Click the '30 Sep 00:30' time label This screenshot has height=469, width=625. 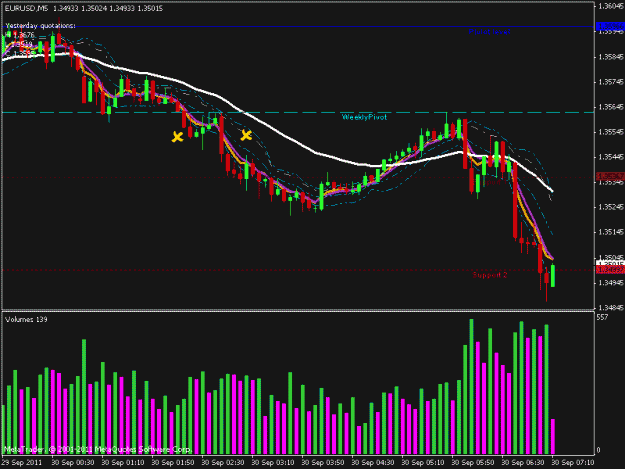[x=73, y=463]
